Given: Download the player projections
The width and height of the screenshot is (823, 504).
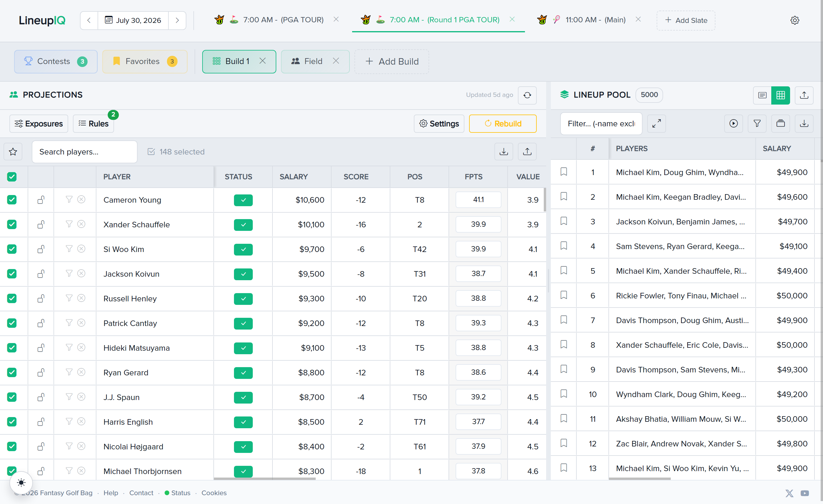Looking at the screenshot, I should click(x=504, y=152).
